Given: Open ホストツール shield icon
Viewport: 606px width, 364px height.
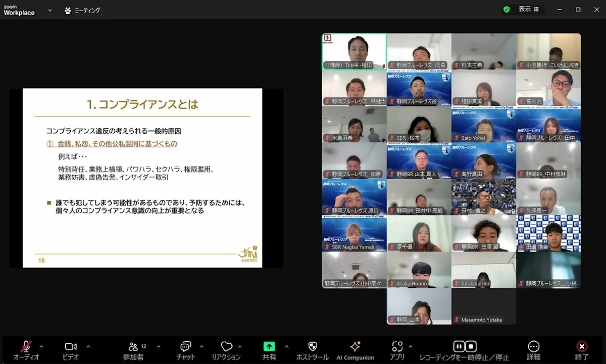Looking at the screenshot, I should pyautogui.click(x=312, y=347).
